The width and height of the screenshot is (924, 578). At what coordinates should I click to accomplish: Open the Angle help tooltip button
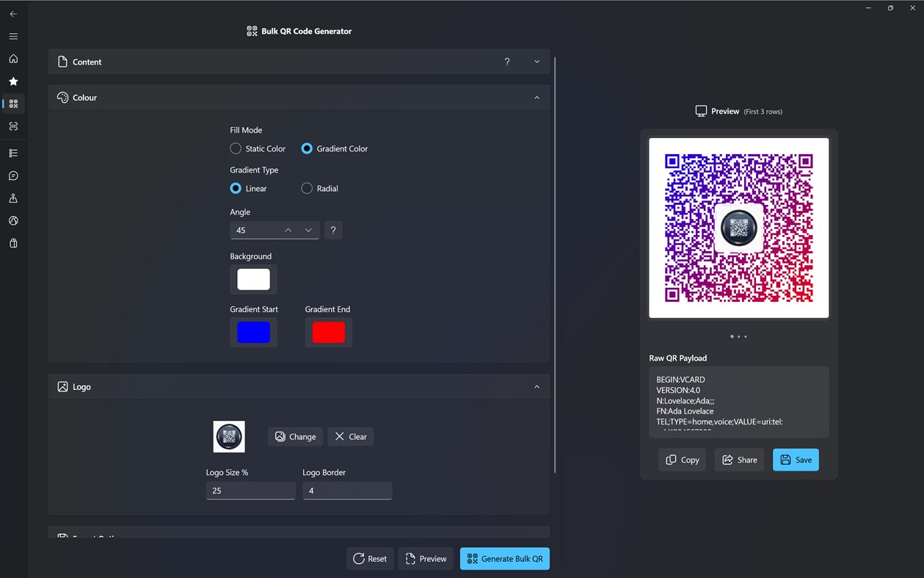pos(333,230)
